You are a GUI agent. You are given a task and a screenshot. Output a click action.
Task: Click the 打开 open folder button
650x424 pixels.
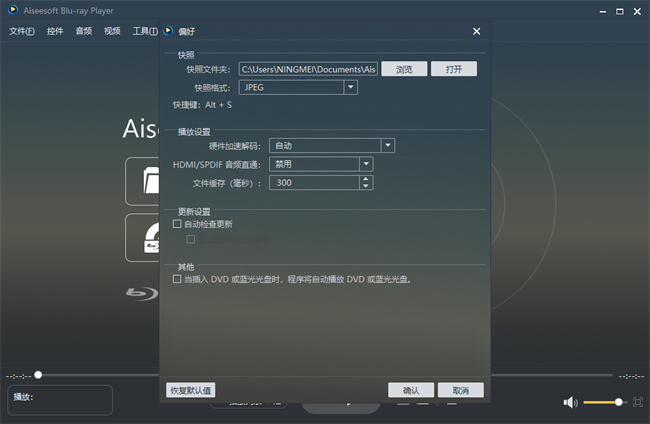click(x=454, y=69)
